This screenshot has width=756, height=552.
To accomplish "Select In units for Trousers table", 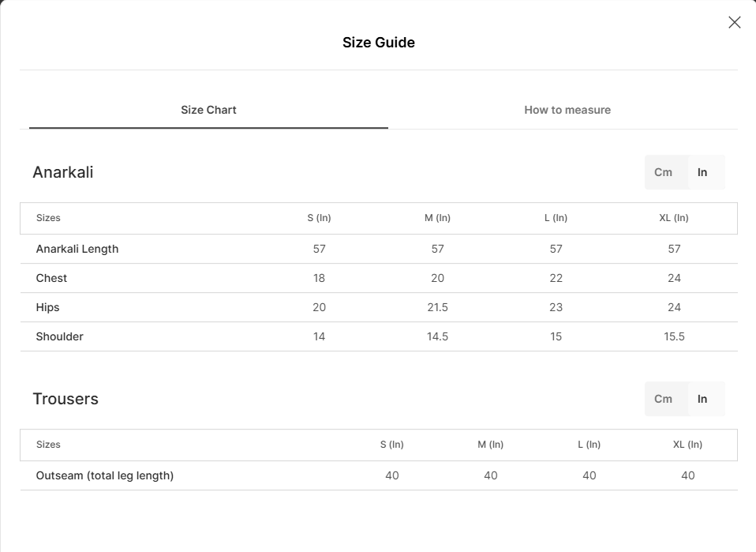I will pyautogui.click(x=702, y=399).
